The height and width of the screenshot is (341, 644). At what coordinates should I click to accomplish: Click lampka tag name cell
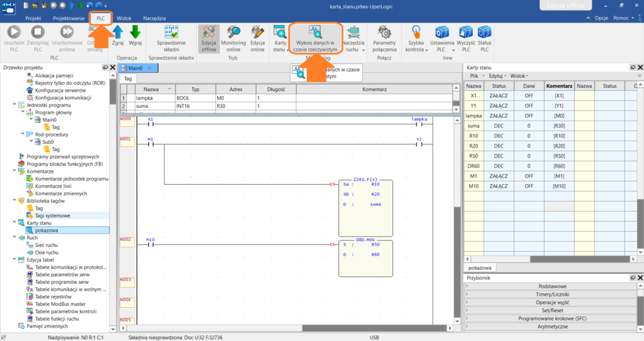click(x=155, y=98)
